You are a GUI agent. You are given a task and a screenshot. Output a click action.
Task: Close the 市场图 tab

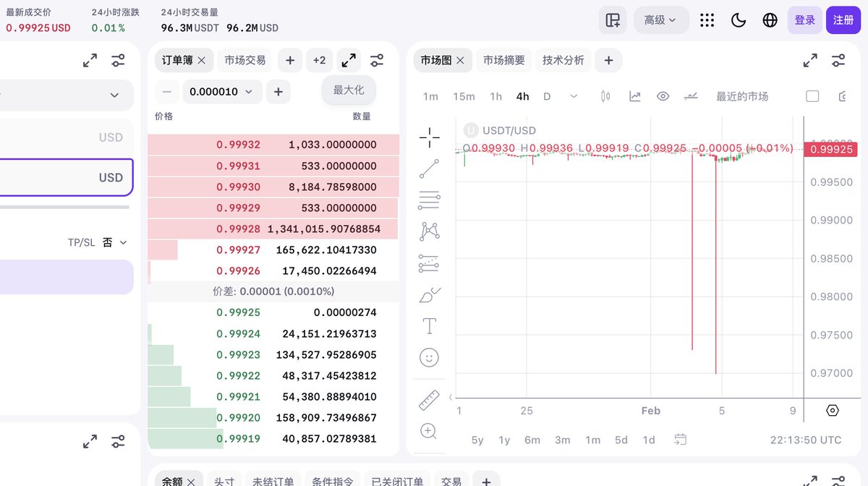coord(461,61)
